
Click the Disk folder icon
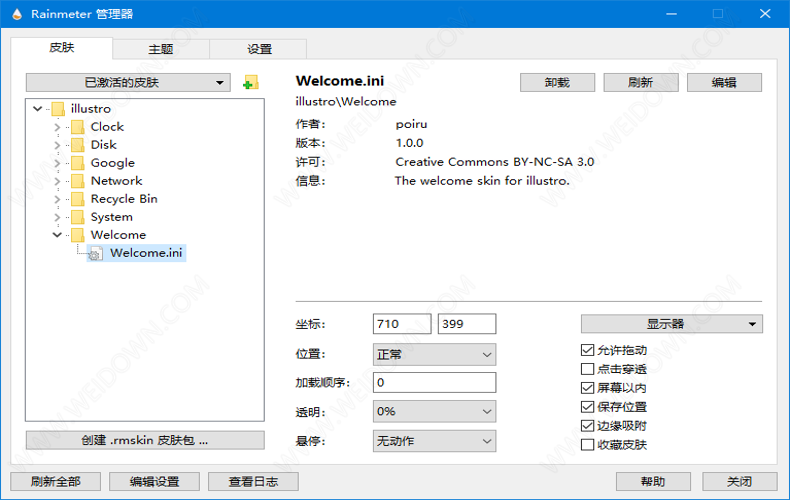tap(78, 145)
